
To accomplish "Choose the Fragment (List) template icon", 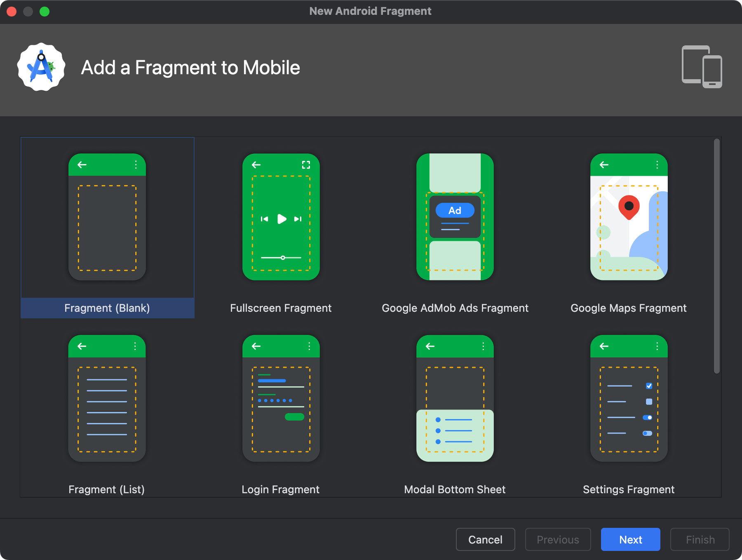I will pos(107,398).
